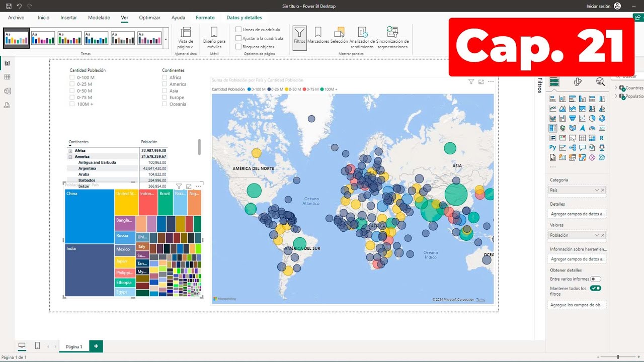Open more options on the map visual
This screenshot has height=362, width=644.
pos(491,81)
